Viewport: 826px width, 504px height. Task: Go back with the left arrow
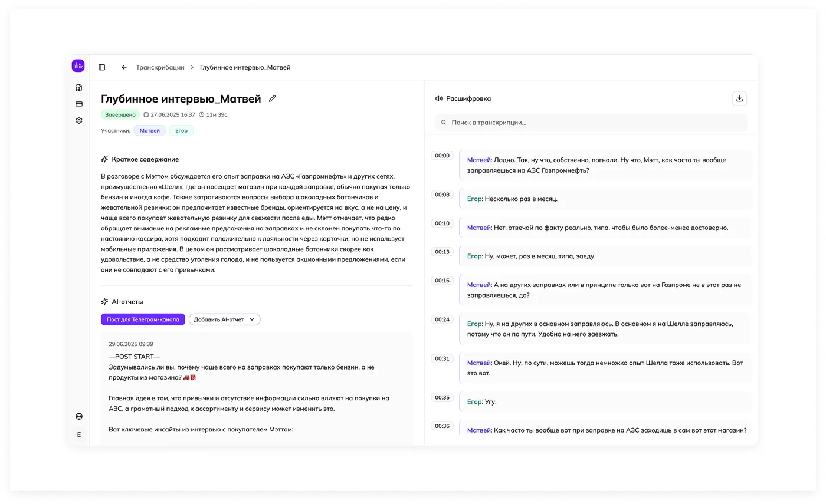124,67
